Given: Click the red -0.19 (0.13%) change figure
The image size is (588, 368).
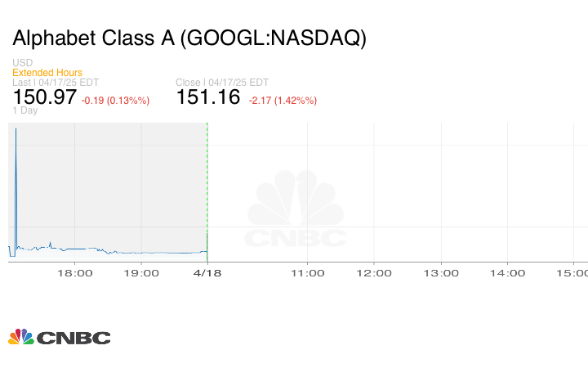Looking at the screenshot, I should coord(115,101).
